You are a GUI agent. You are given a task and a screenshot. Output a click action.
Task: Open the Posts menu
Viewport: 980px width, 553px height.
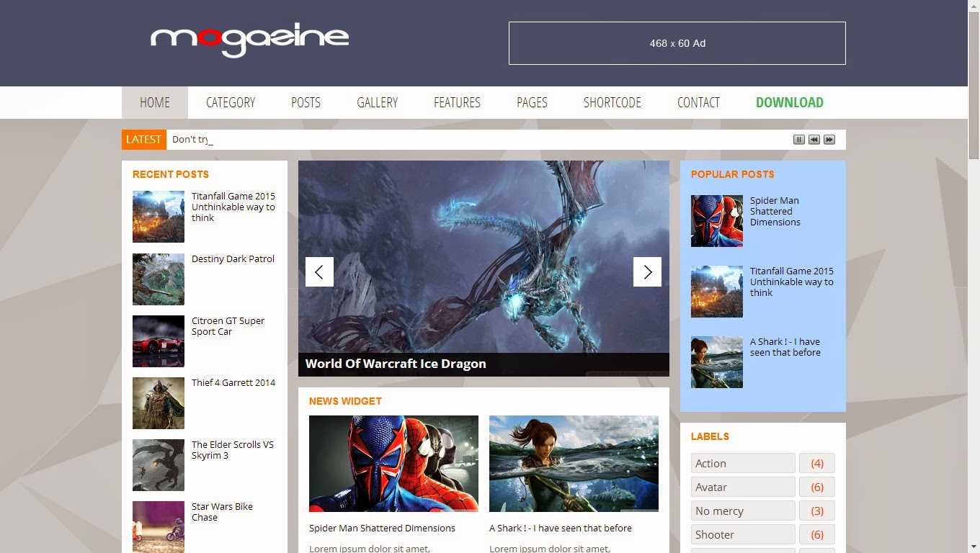pyautogui.click(x=306, y=102)
